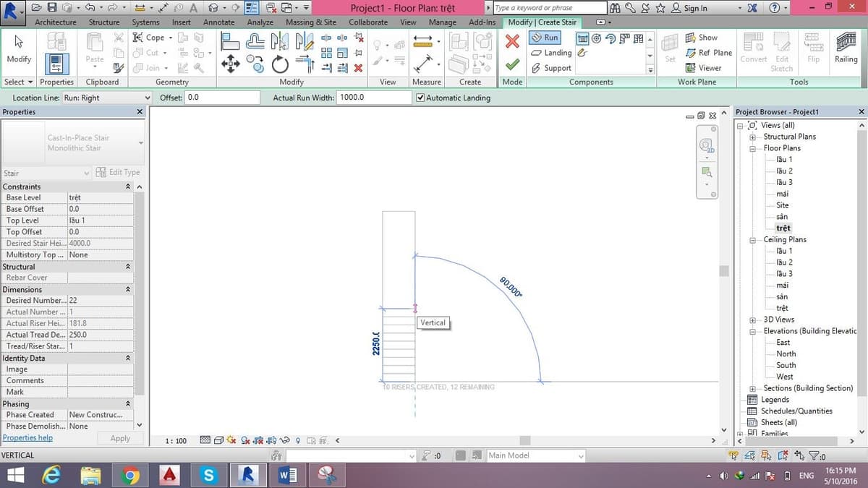Select the Array tool

pyautogui.click(x=326, y=53)
